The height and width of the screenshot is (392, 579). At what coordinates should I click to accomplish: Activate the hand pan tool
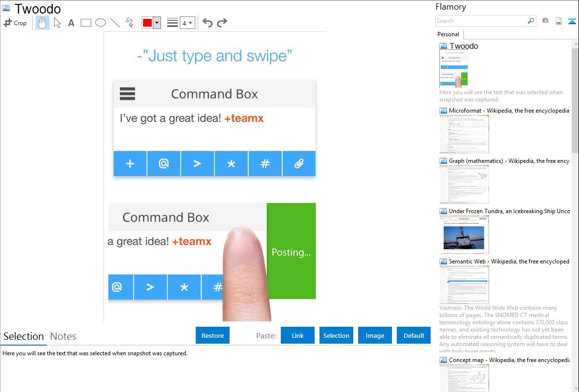pyautogui.click(x=43, y=23)
